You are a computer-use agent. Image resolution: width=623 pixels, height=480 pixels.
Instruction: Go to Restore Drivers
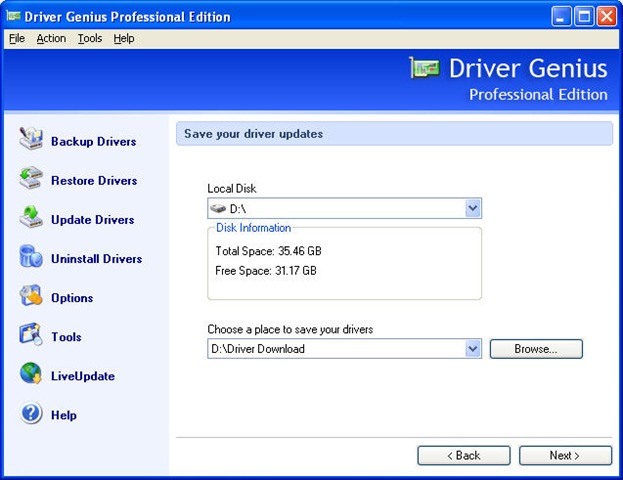point(94,180)
